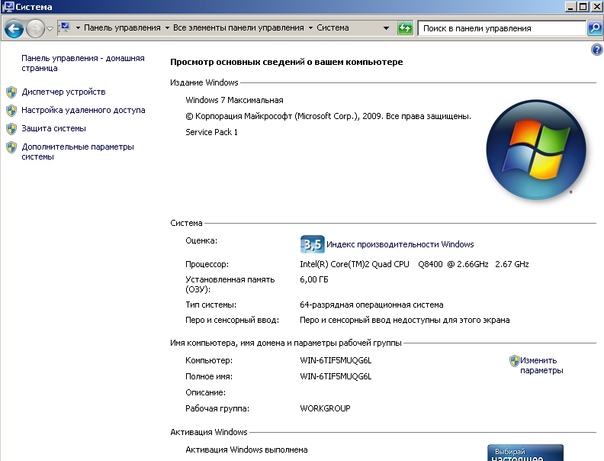The width and height of the screenshot is (604, 461).
Task: Click shield icon beside Изменить параметры
Action: tap(514, 361)
